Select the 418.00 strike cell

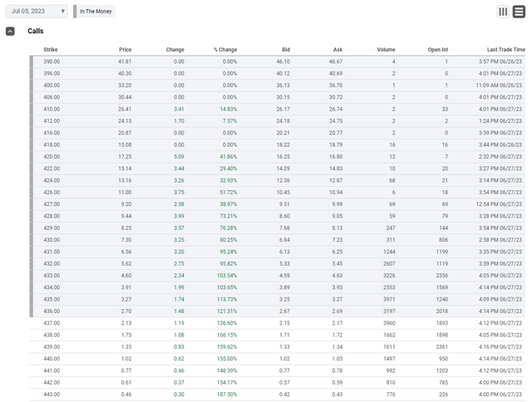[x=52, y=145]
